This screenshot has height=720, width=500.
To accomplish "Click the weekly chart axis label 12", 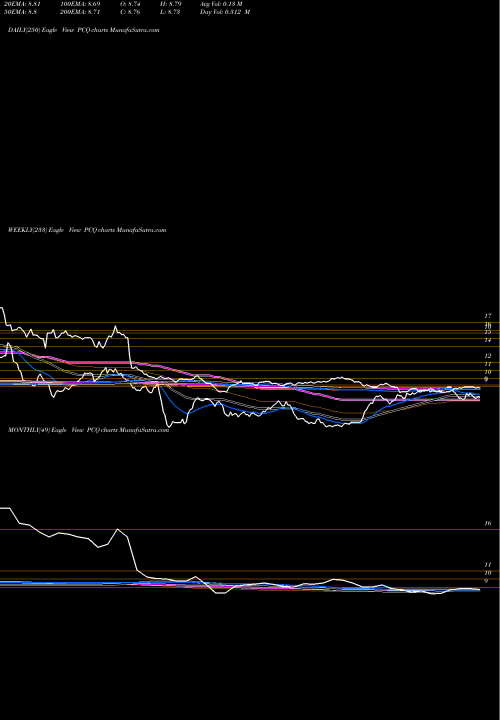I will [x=488, y=356].
